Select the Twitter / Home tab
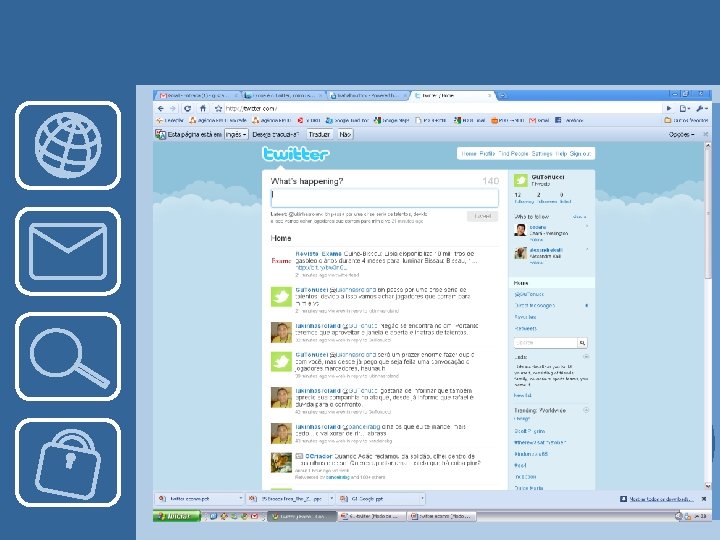 click(453, 96)
